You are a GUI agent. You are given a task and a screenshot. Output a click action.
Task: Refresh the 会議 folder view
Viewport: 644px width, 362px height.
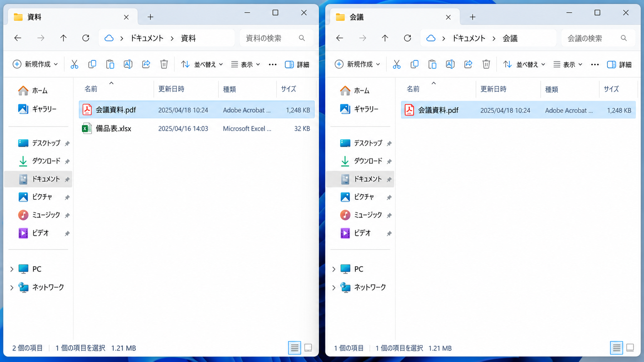[x=408, y=38]
